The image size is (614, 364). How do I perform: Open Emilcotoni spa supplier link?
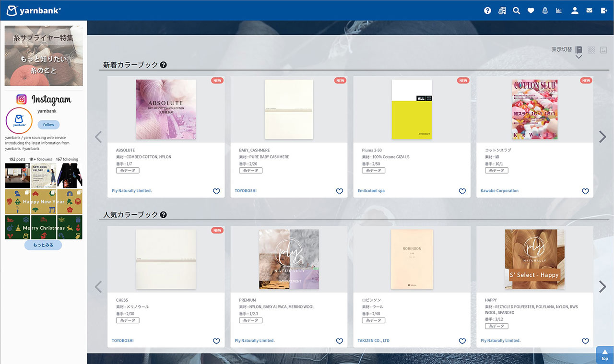coord(371,191)
